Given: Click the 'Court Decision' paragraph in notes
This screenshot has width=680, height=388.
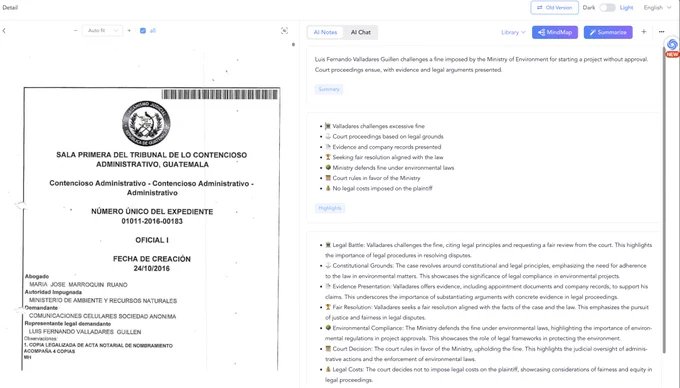Looking at the screenshot, I should tap(486, 354).
